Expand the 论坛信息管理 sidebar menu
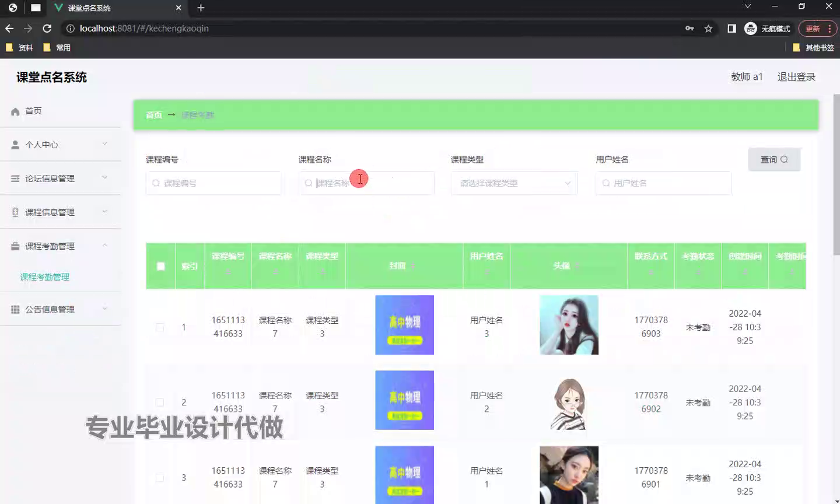840x504 pixels. pyautogui.click(x=104, y=177)
